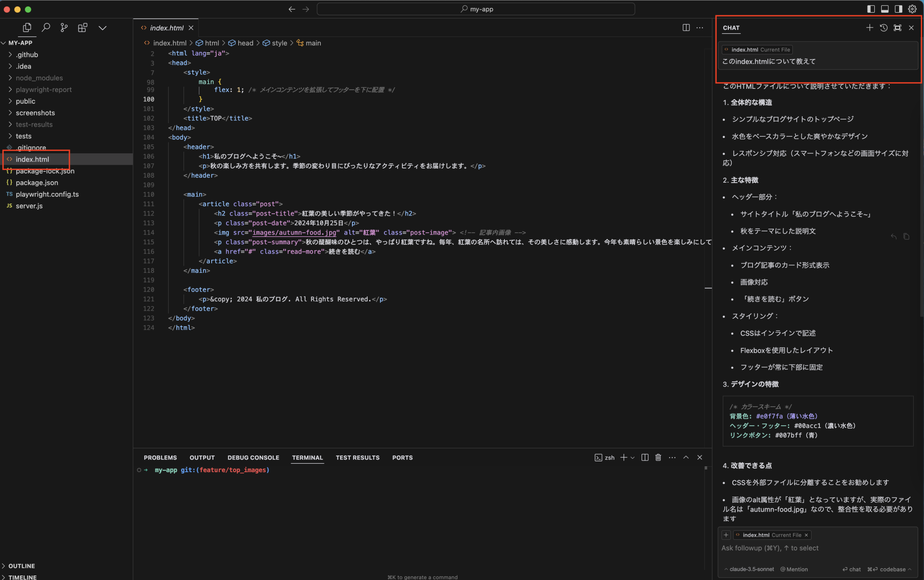Expand the .github folder
This screenshot has width=924, height=580.
pos(27,55)
